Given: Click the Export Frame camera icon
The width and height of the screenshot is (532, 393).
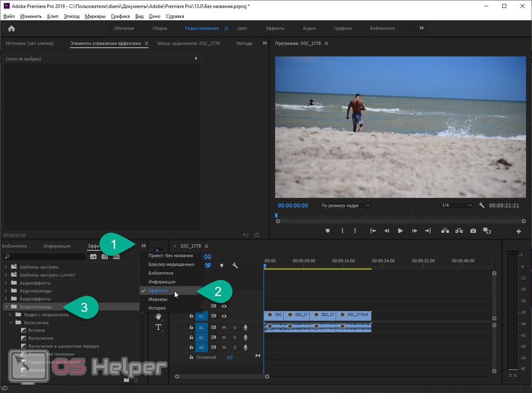Looking at the screenshot, I should click(x=473, y=231).
